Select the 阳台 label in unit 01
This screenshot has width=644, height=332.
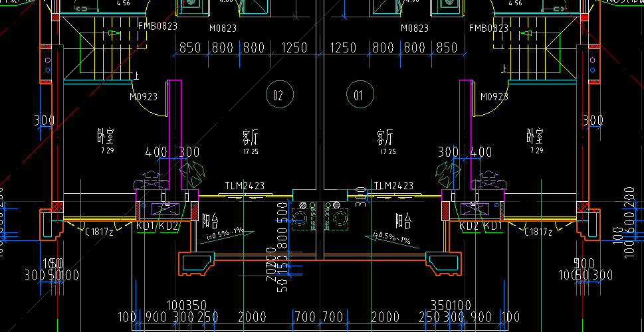tap(403, 221)
